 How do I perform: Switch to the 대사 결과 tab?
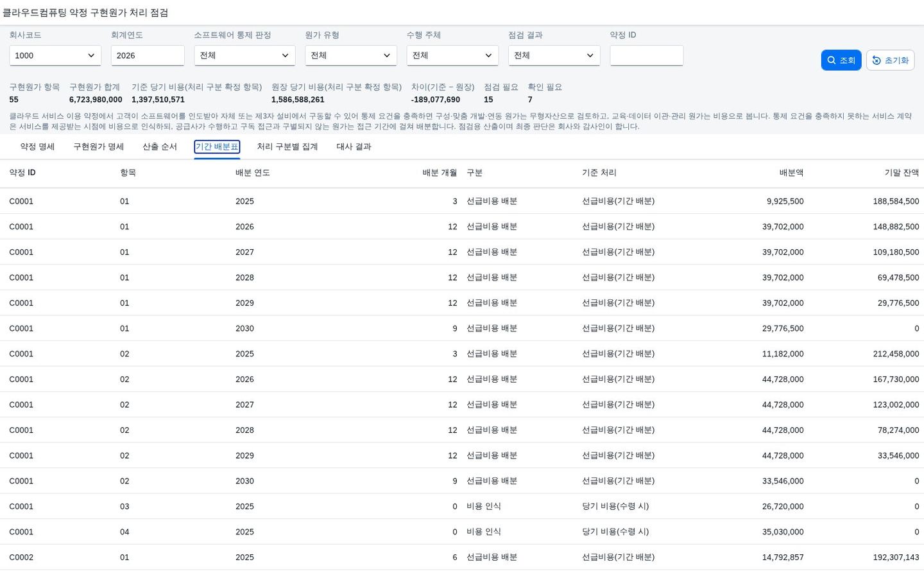(354, 146)
